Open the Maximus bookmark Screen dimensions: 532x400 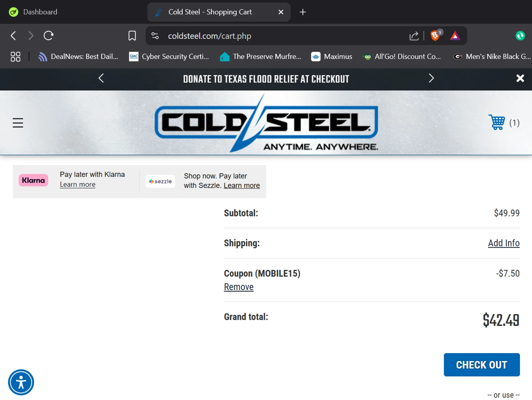pyautogui.click(x=332, y=57)
